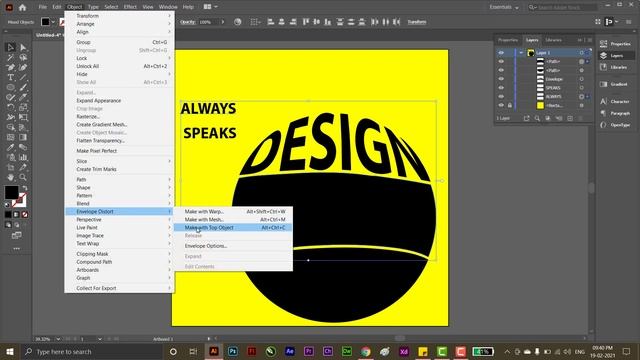
Task: Select the Rotate tool
Action: [x=11, y=107]
